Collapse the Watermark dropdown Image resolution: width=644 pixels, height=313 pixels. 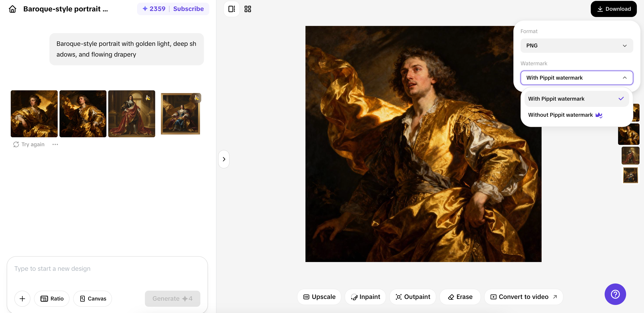625,78
